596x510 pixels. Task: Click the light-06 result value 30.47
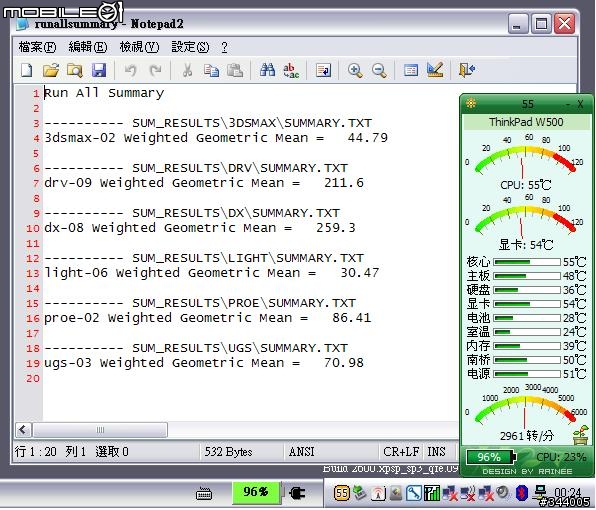[x=360, y=272]
